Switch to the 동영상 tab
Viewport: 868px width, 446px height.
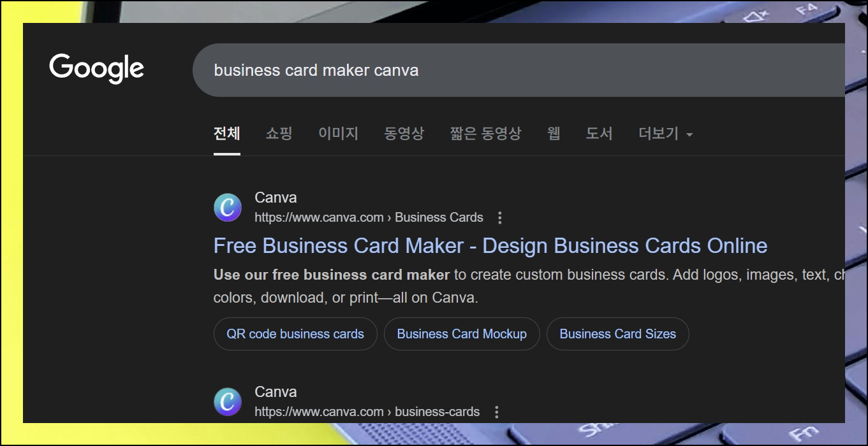point(404,134)
